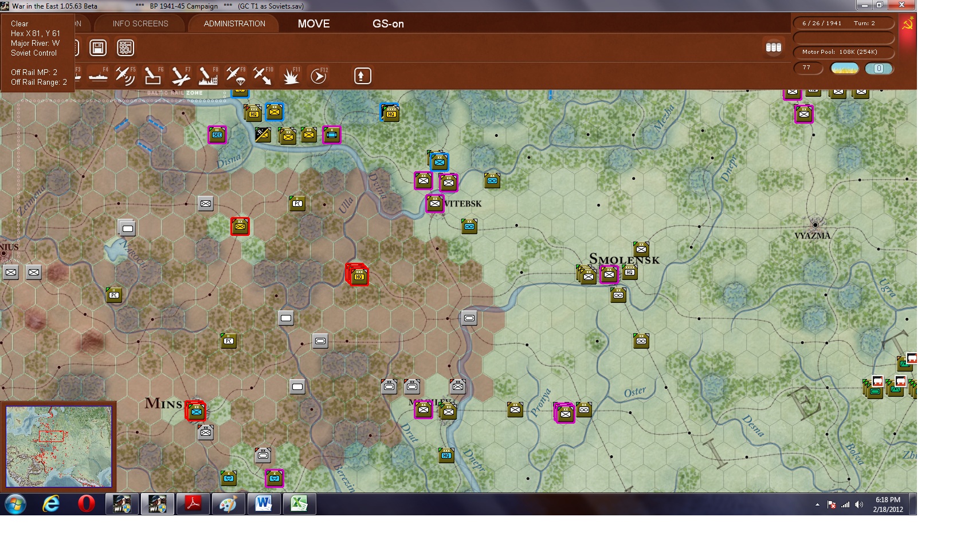
Task: Open Opera browser from the taskbar
Action: click(x=87, y=504)
